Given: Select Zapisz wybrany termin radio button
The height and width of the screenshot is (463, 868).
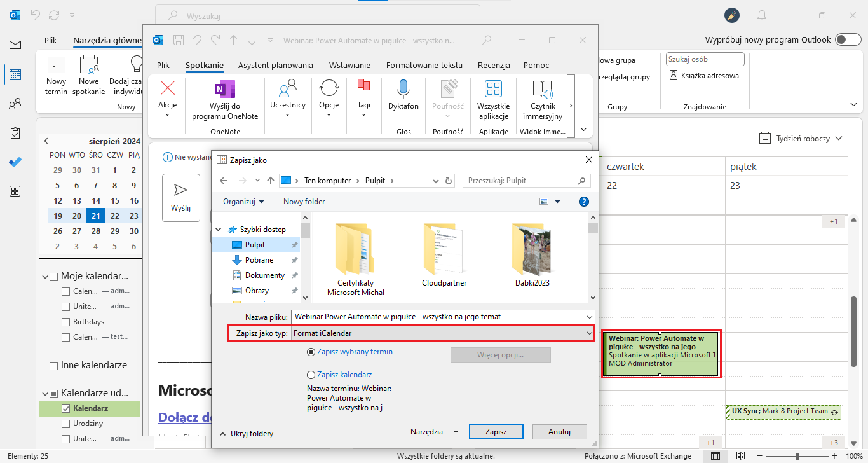Looking at the screenshot, I should tap(311, 352).
